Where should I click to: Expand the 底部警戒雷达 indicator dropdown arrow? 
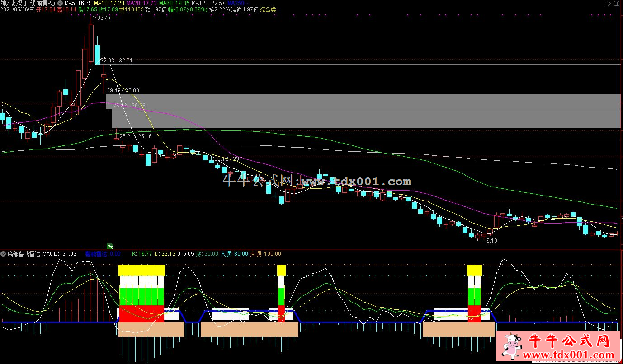click(4, 254)
